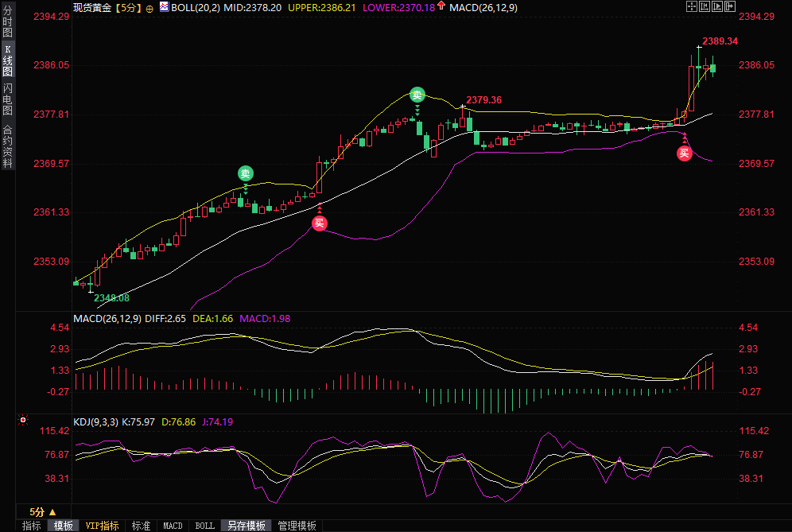Click the 【5分】 period label in header
Screen dimensions: 792x532
click(128, 8)
